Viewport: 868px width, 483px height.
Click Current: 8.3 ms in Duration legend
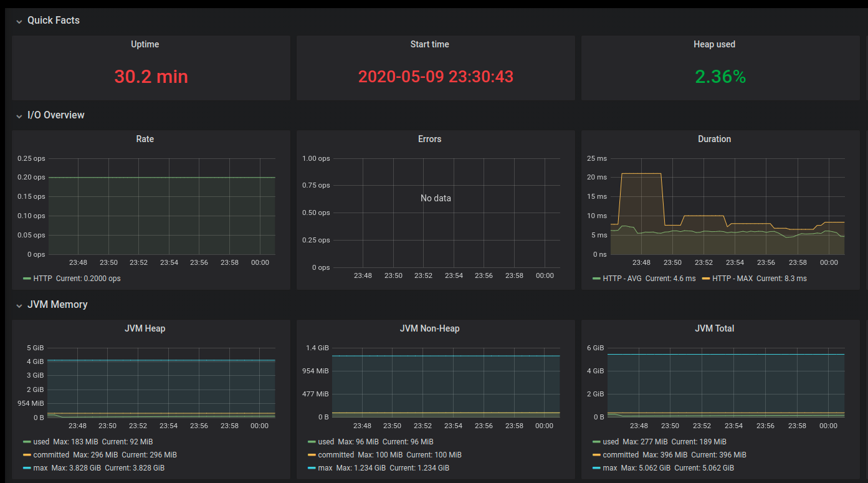pos(781,279)
